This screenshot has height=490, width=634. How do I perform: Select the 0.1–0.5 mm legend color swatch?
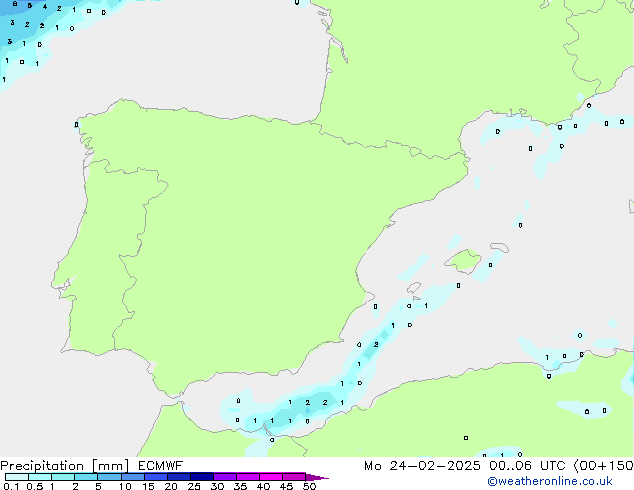pyautogui.click(x=17, y=477)
